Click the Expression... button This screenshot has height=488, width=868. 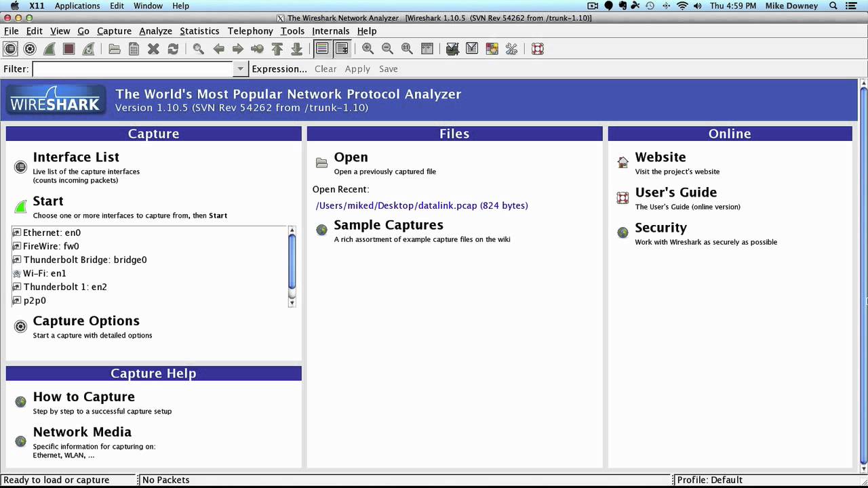pyautogui.click(x=279, y=69)
